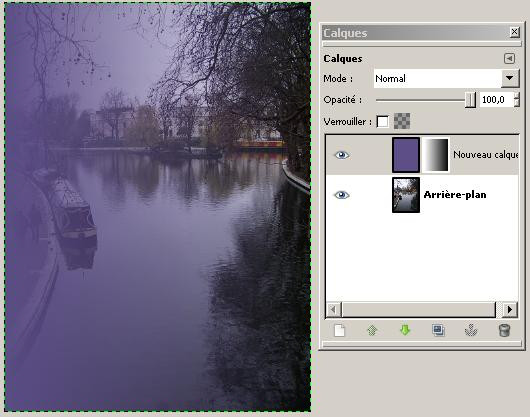Raise the layer with up arrow icon
This screenshot has height=417, width=530.
point(372,330)
